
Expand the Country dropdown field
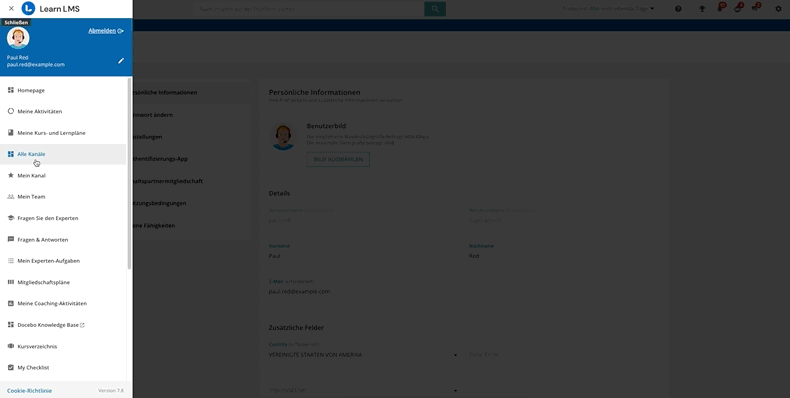[363, 355]
